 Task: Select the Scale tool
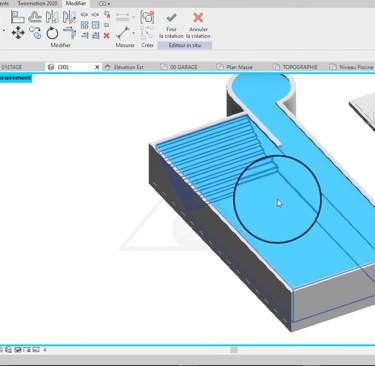coord(95,25)
